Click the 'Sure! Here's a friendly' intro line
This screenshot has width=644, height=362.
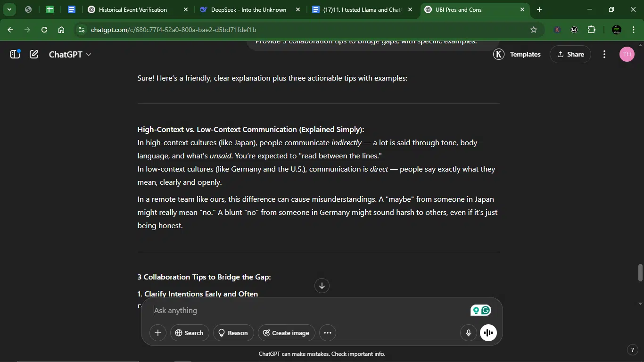(272, 78)
